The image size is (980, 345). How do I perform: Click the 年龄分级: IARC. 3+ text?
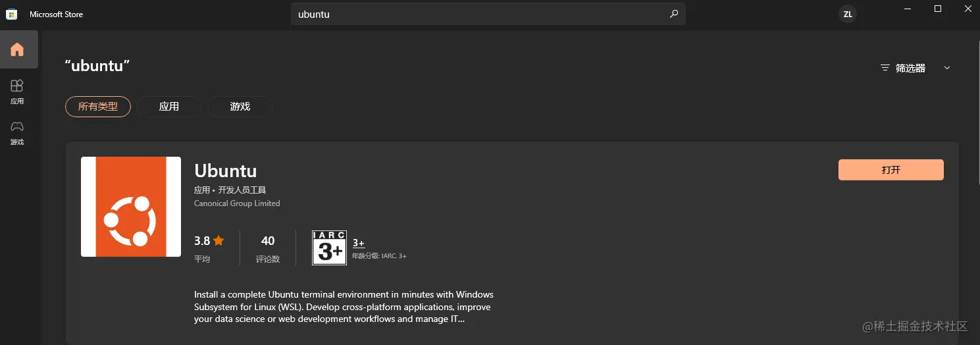pyautogui.click(x=379, y=255)
